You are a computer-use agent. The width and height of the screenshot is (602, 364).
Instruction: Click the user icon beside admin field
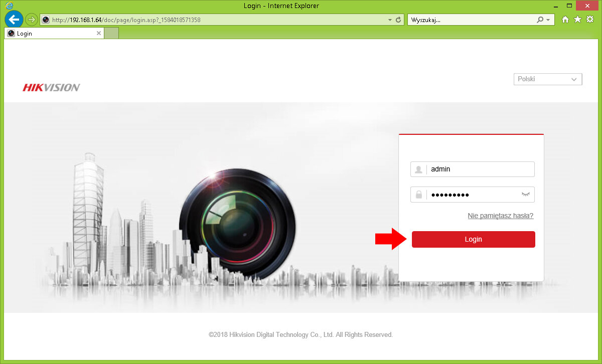pyautogui.click(x=418, y=169)
